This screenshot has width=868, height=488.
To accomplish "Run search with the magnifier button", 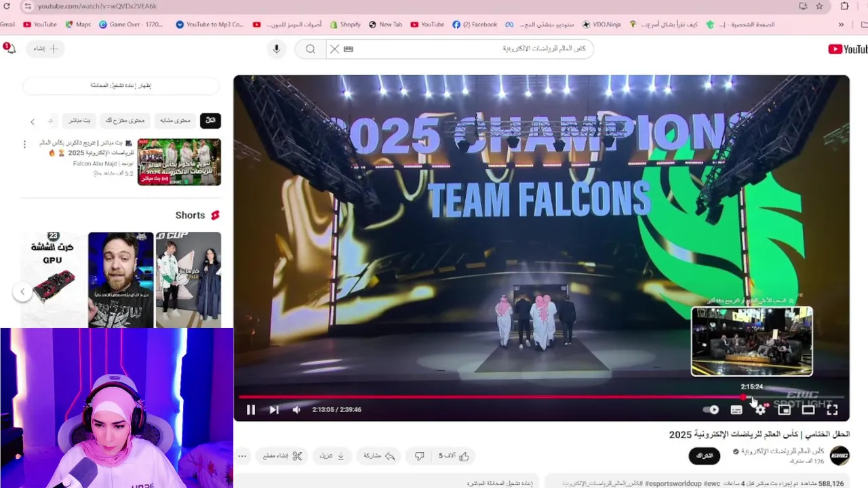I will [311, 49].
